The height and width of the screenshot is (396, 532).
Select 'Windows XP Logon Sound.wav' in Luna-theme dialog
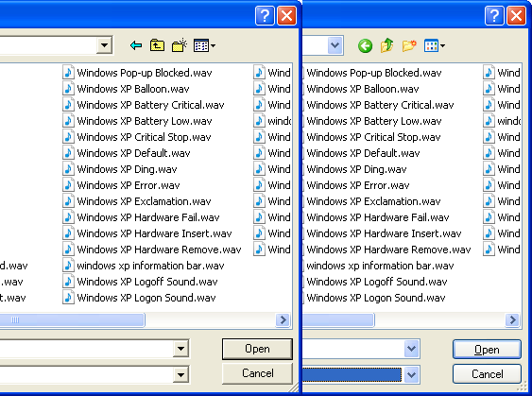point(376,298)
